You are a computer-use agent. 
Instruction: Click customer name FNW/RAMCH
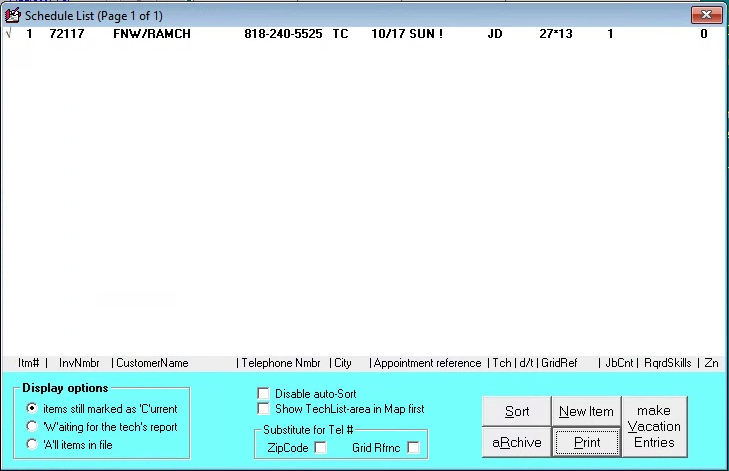[x=152, y=33]
